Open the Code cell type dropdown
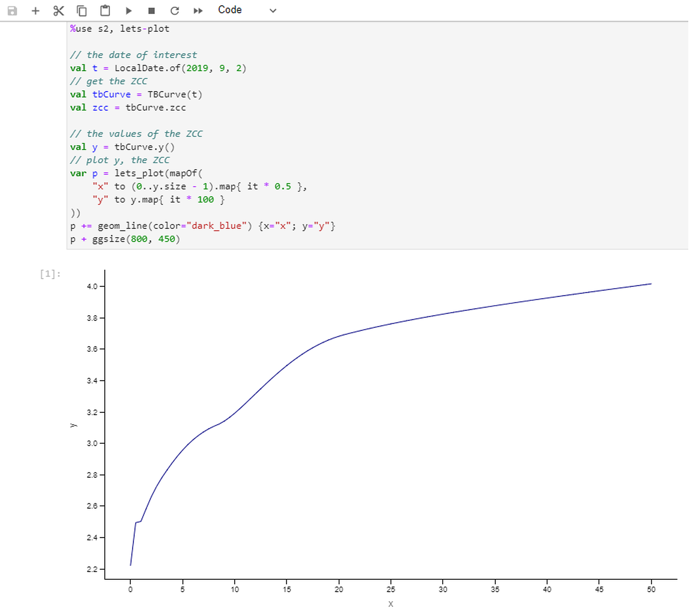Screen dimensions: 689x616 tap(247, 10)
